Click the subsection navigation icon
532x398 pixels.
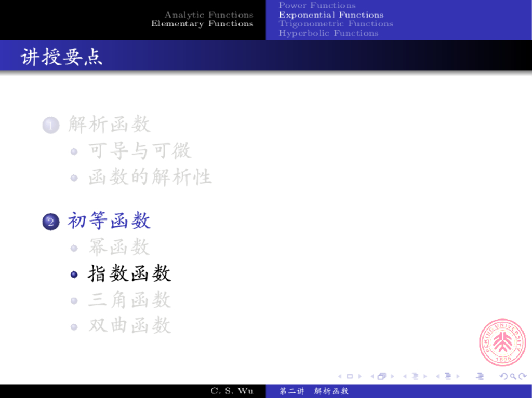coord(415,376)
